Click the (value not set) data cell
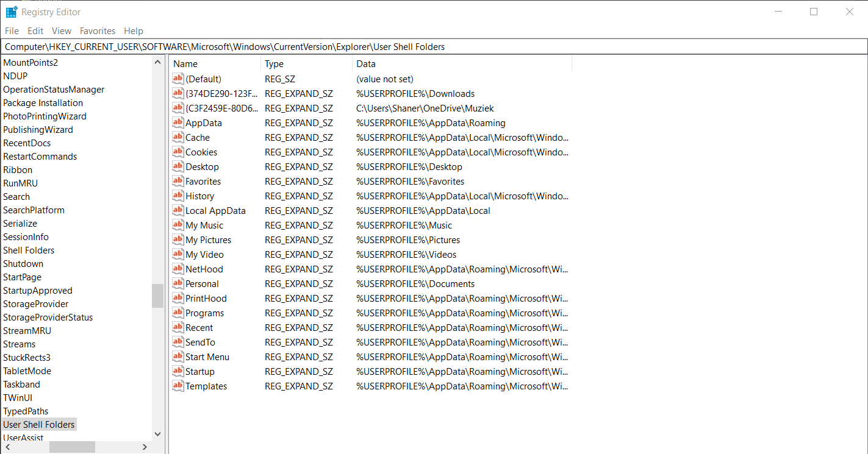 tap(385, 79)
